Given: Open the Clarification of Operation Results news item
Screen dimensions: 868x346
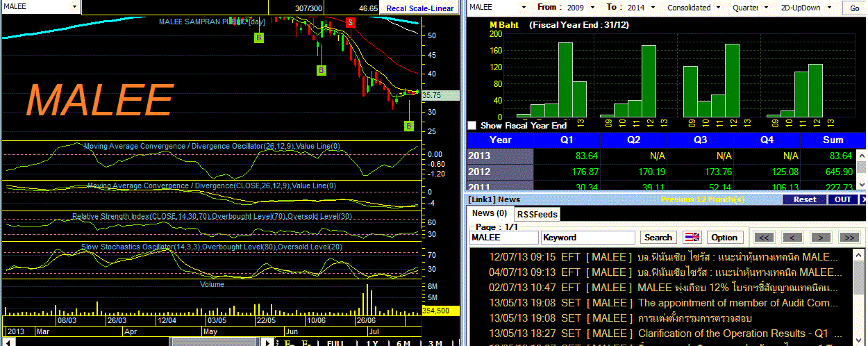Looking at the screenshot, I should coord(665,333).
